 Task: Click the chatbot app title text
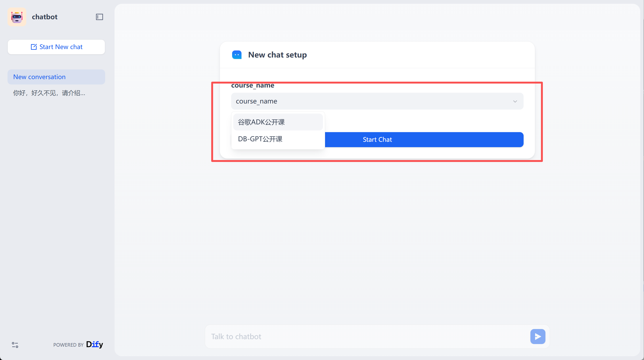point(45,17)
